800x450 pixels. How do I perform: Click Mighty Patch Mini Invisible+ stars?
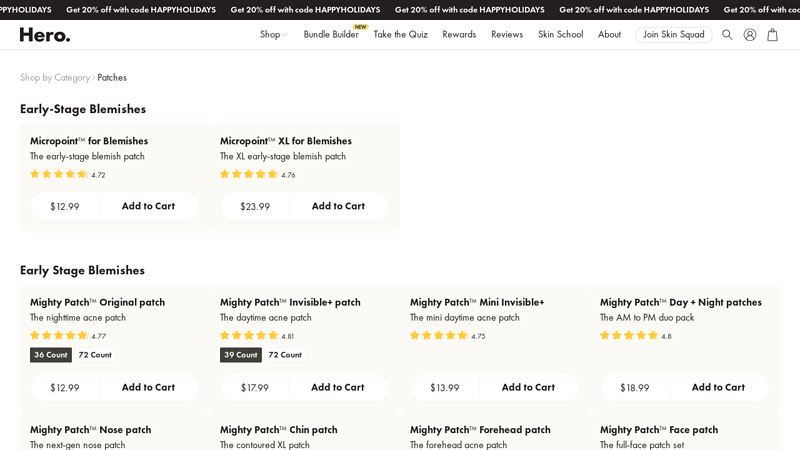tap(439, 336)
